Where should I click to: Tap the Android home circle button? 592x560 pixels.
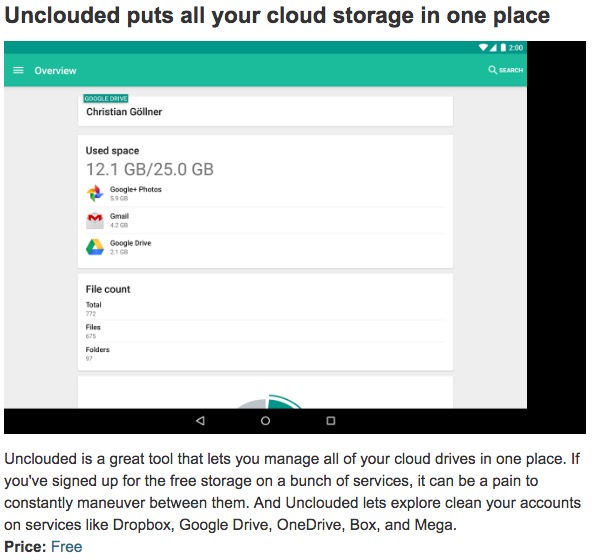click(x=265, y=421)
